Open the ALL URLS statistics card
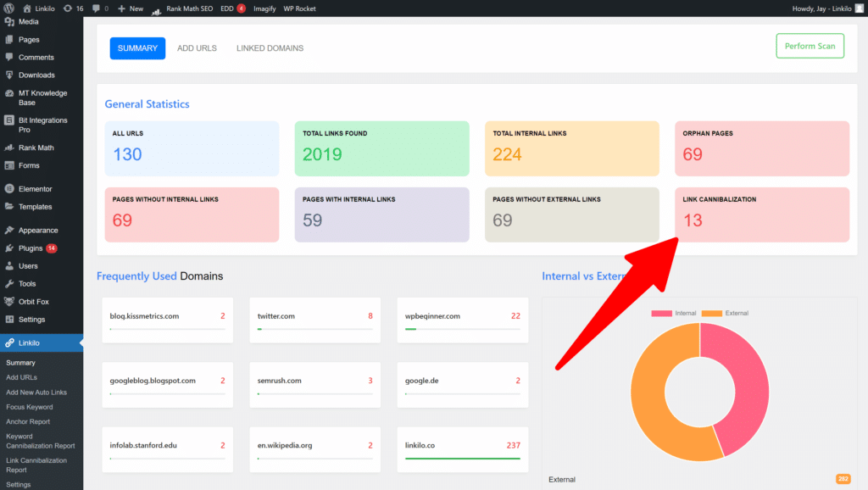This screenshot has height=490, width=868. click(x=192, y=148)
